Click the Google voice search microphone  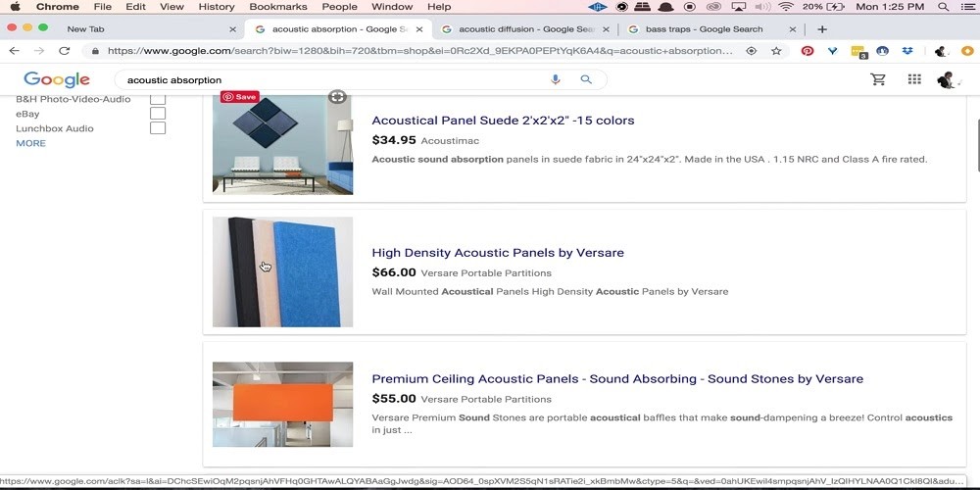pos(556,79)
